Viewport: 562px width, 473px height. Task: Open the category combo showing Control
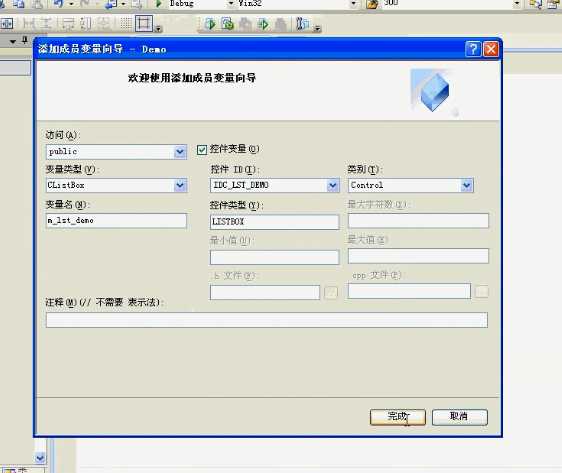pos(466,185)
